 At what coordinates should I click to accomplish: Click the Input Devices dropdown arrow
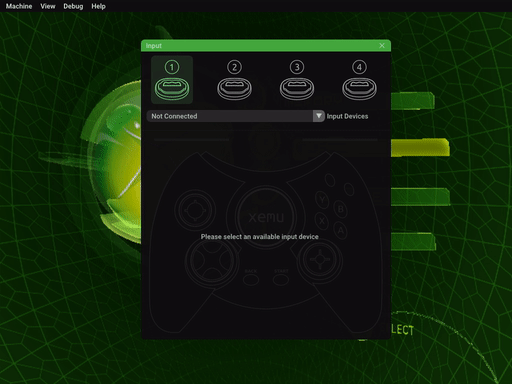point(319,116)
